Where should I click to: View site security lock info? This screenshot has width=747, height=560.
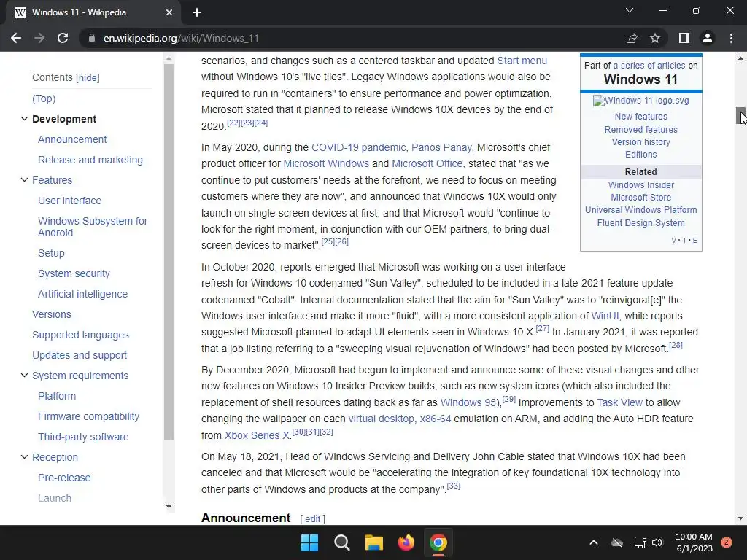(x=91, y=38)
